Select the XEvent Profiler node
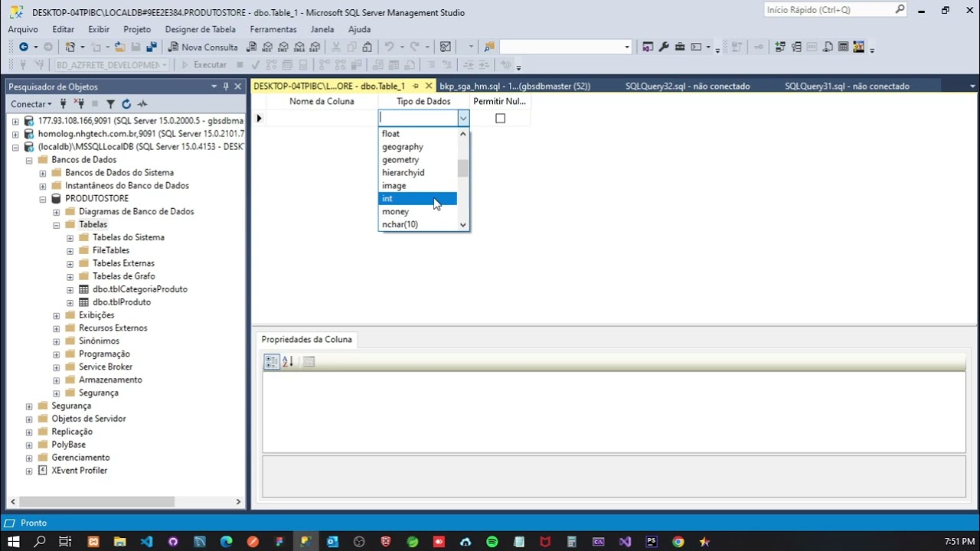Viewport: 980px width, 551px height. click(79, 471)
